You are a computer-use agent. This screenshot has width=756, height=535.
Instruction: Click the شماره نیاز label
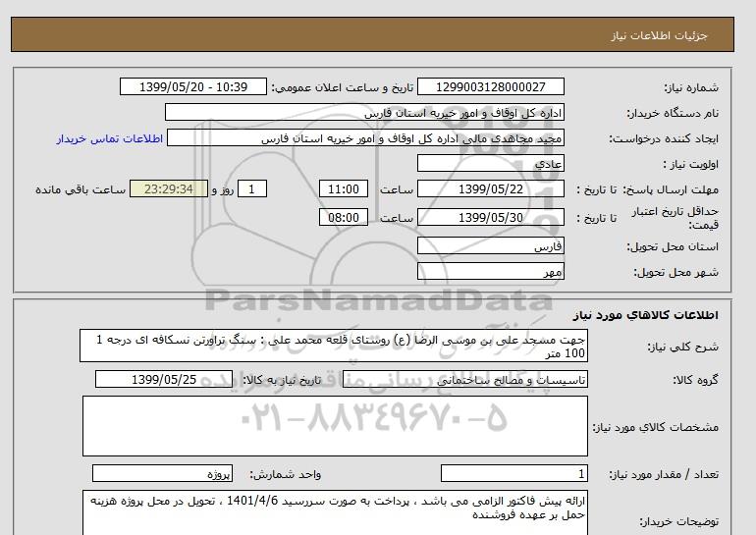[x=691, y=87]
